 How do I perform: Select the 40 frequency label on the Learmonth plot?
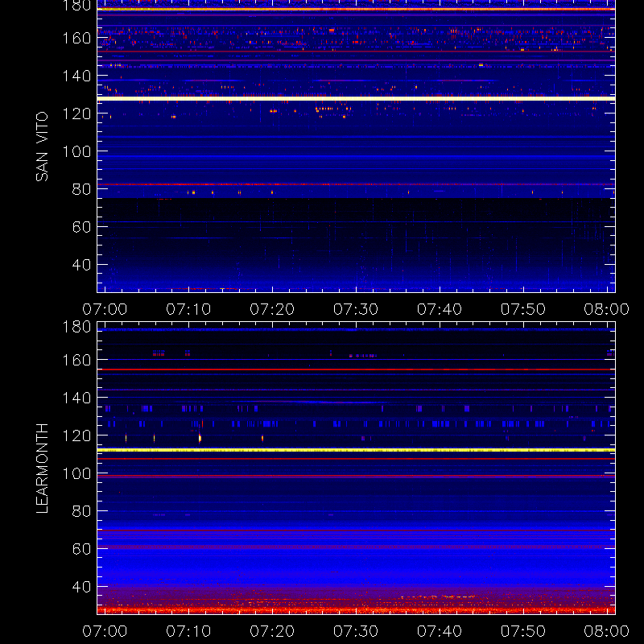pos(82,587)
